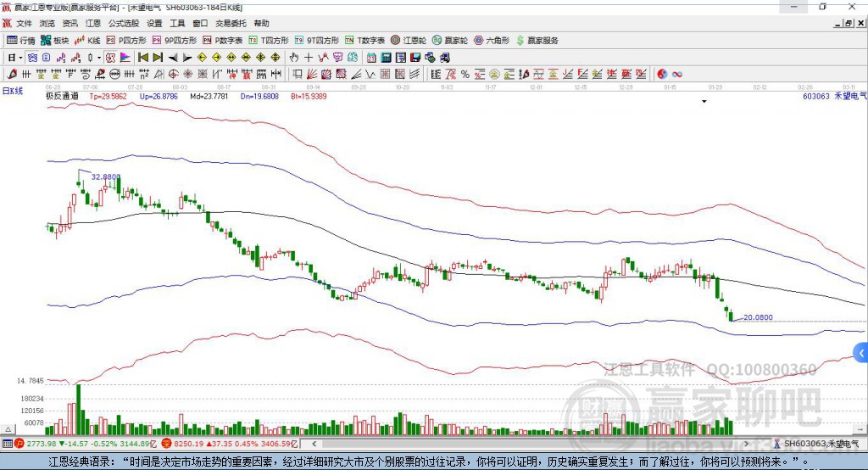Open the 9P四方形 tool
This screenshot has height=470, width=868.
(x=175, y=41)
